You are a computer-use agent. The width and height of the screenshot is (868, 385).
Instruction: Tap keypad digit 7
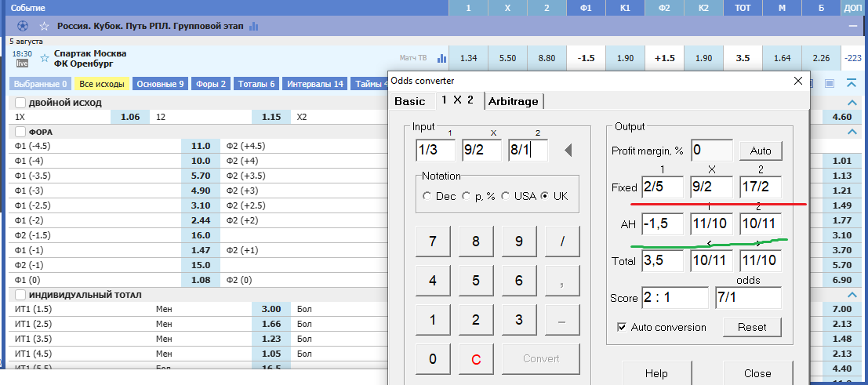point(432,241)
